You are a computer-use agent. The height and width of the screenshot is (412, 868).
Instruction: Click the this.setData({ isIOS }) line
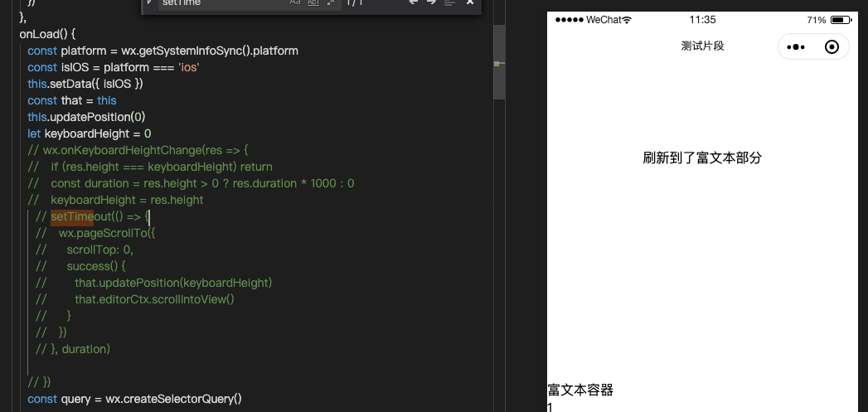pos(85,85)
